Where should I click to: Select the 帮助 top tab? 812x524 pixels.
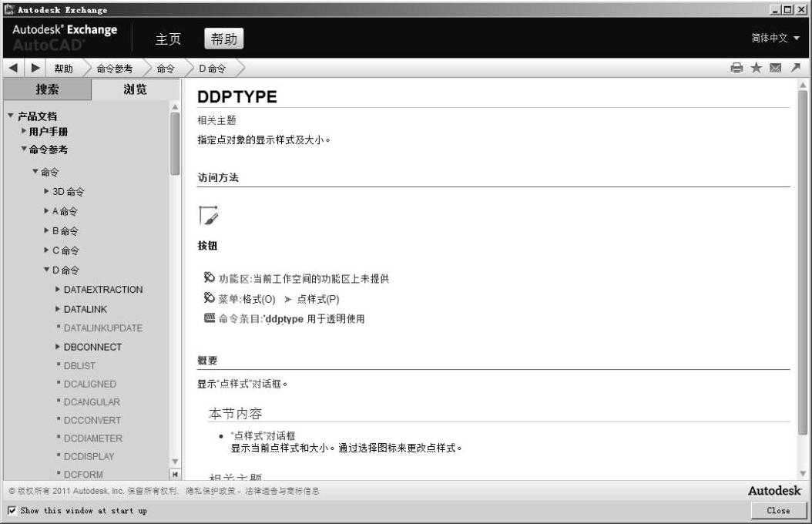click(x=223, y=39)
